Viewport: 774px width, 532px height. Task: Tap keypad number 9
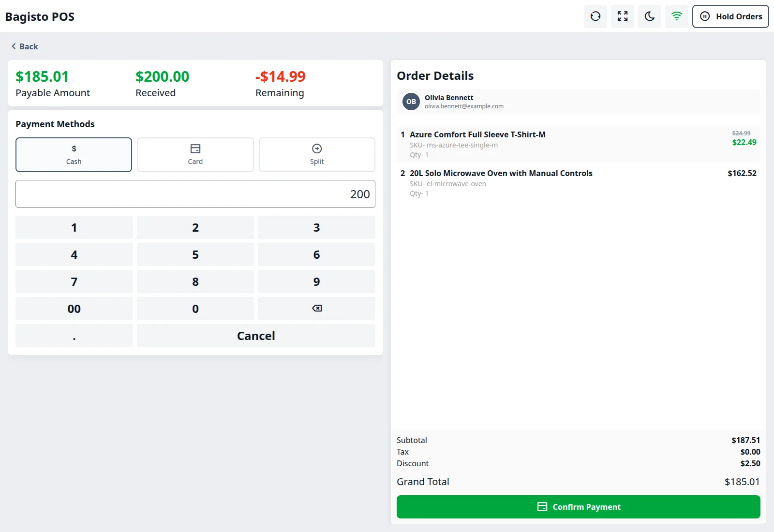tap(316, 281)
